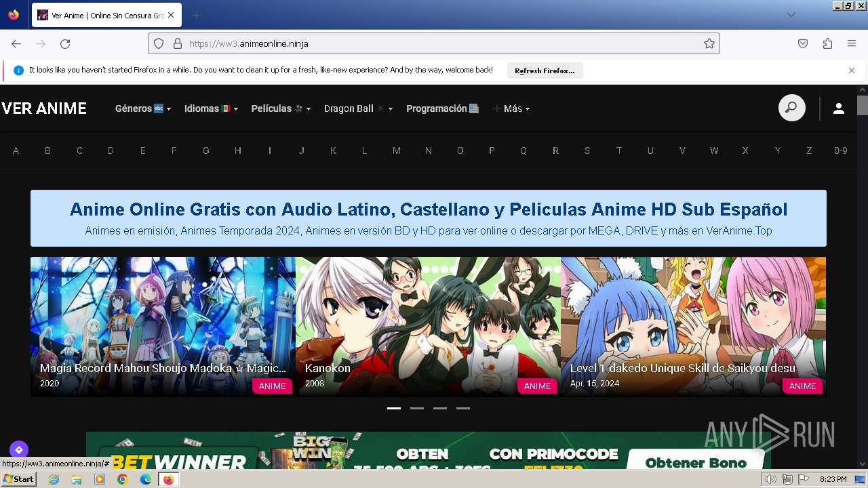Click the network tray icon
The width and height of the screenshot is (868, 488).
pos(787,480)
